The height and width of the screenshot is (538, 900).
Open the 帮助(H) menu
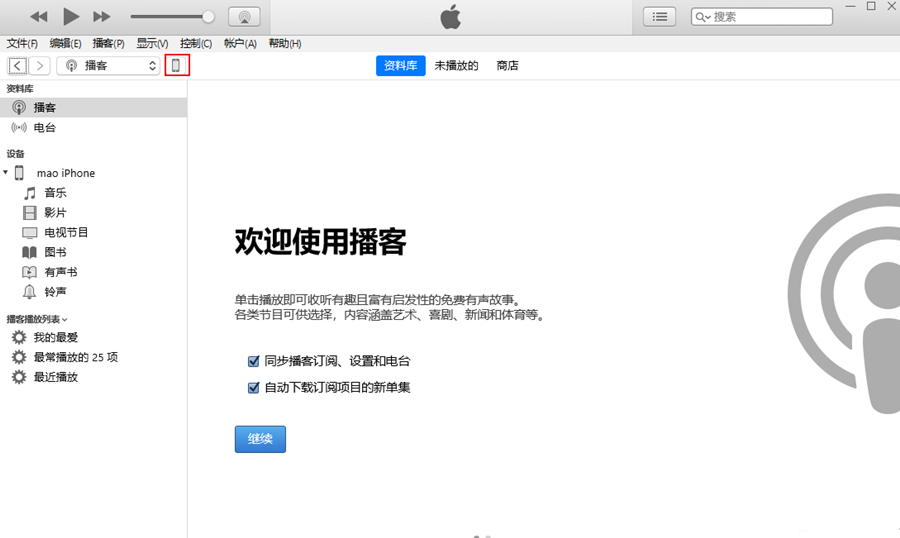(x=285, y=44)
